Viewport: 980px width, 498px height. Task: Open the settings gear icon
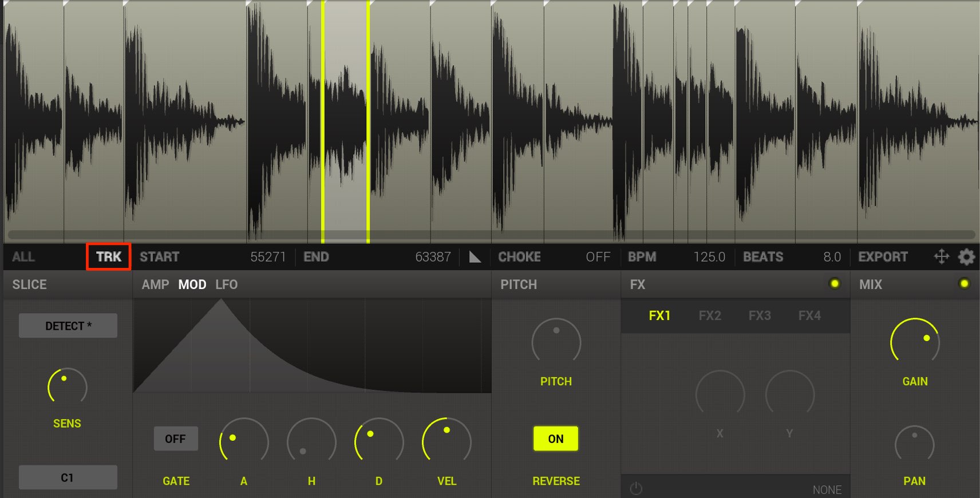point(966,257)
